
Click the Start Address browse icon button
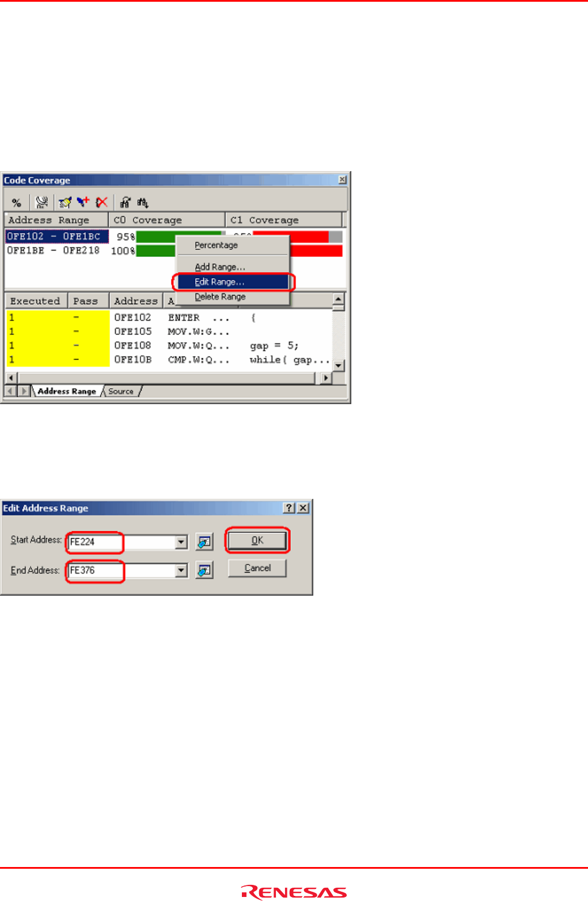pyautogui.click(x=204, y=542)
